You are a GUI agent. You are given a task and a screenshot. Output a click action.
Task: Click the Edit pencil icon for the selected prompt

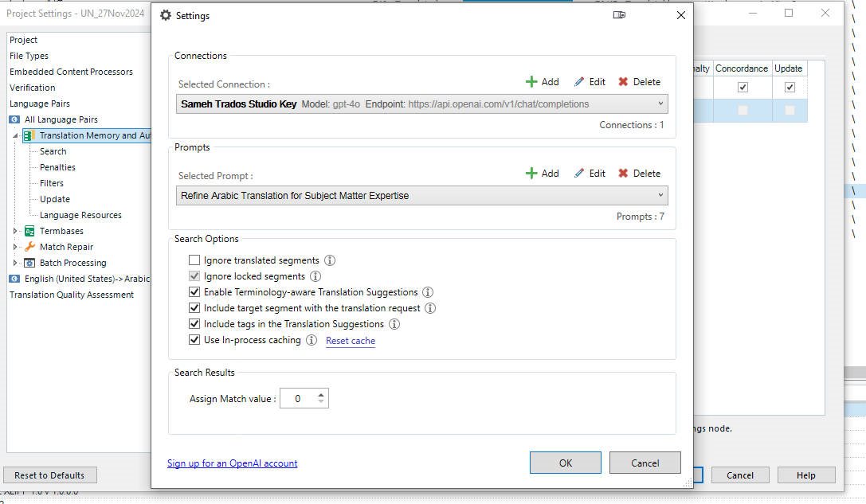point(581,173)
